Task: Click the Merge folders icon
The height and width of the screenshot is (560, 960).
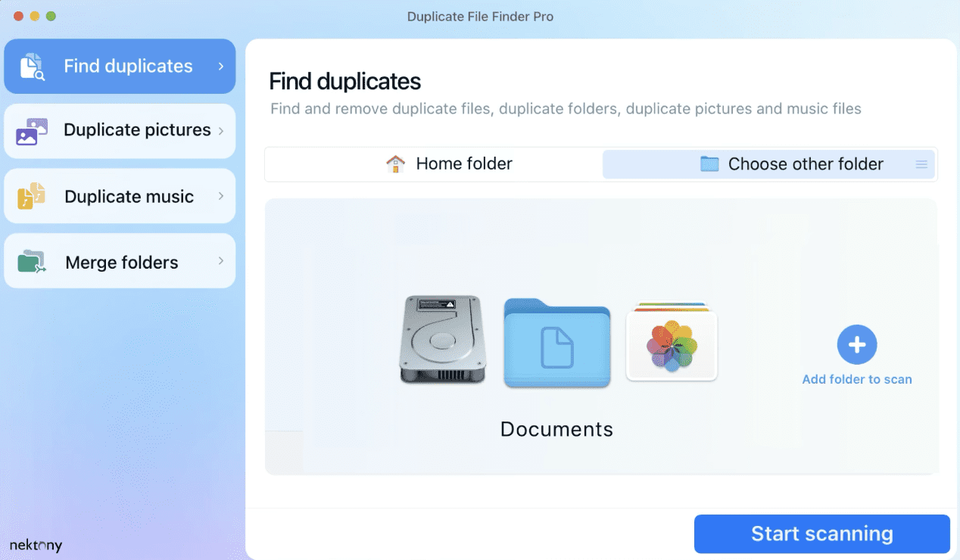Action: (32, 262)
